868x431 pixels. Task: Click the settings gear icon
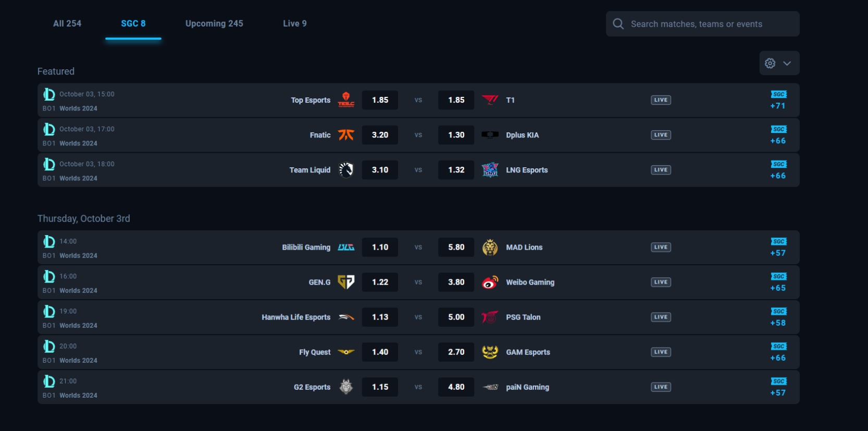tap(770, 63)
